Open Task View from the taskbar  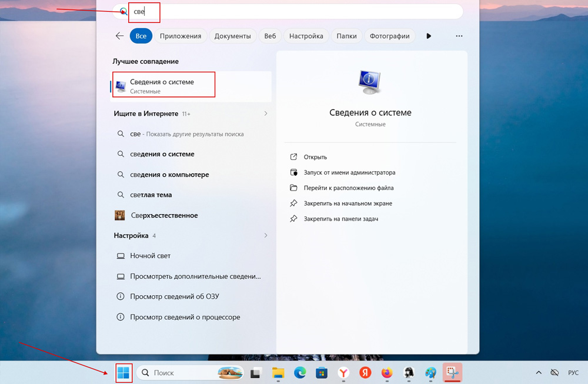pos(256,373)
